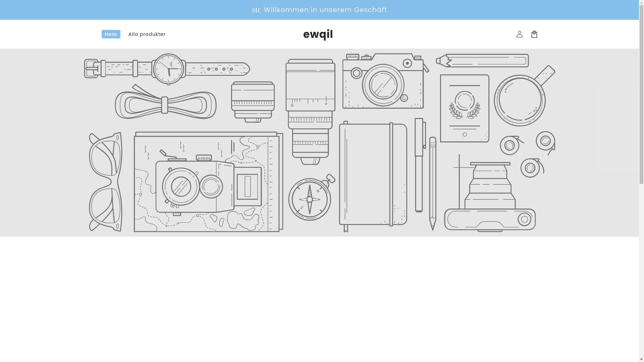Viewport: 644px width, 362px height.
Task: Click the magnifying glass illustration
Action: click(x=520, y=100)
